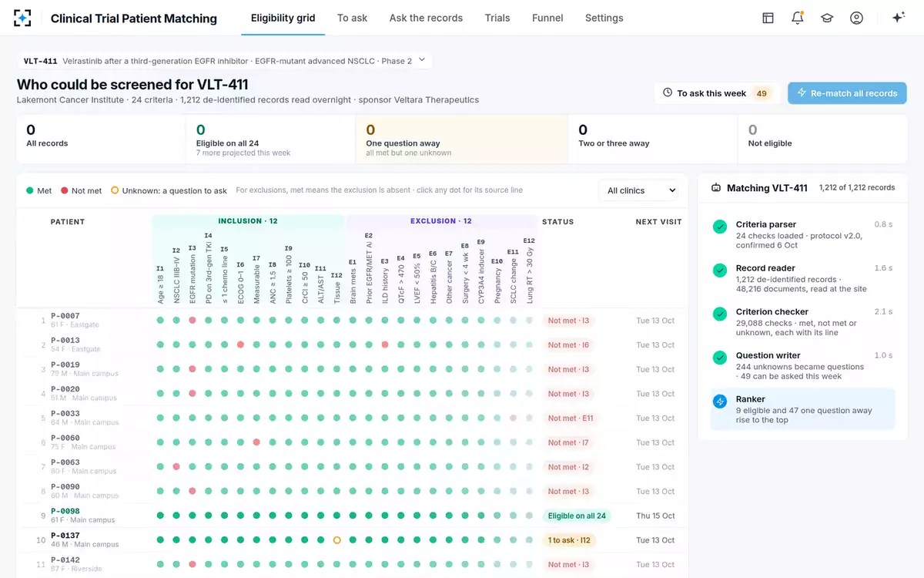Screen dimensions: 924x578
Task: Click the red ILD history dot for P-0013
Action: pyautogui.click(x=385, y=344)
